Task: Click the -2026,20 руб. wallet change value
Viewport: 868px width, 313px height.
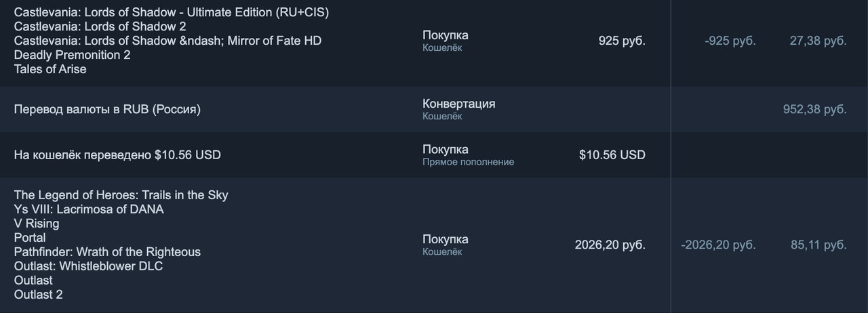Action: 718,245
